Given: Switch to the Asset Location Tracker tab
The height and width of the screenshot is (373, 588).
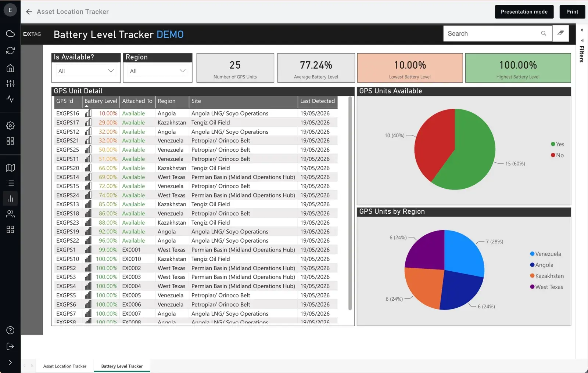Looking at the screenshot, I should point(65,366).
